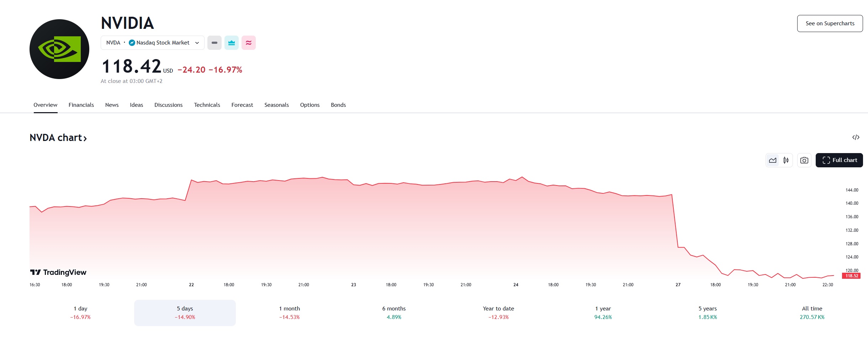Open the News tab
Image resolution: width=868 pixels, height=340 pixels.
(112, 105)
